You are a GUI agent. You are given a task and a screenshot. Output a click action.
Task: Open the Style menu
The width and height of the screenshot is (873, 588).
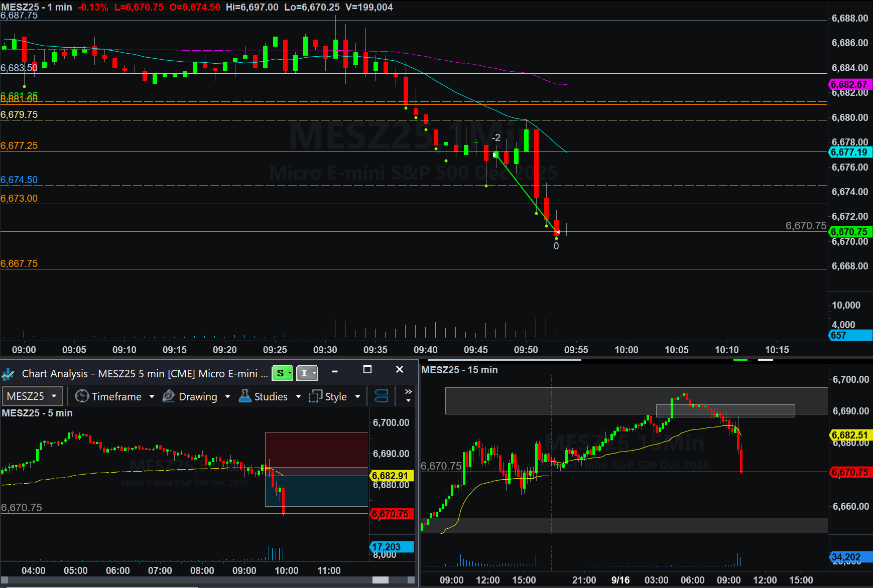coord(336,396)
